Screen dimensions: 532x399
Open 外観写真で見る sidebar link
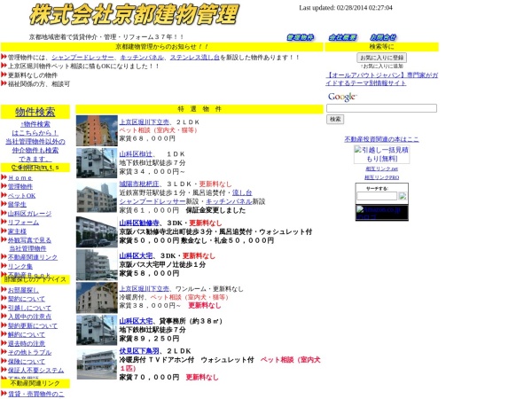(x=29, y=240)
